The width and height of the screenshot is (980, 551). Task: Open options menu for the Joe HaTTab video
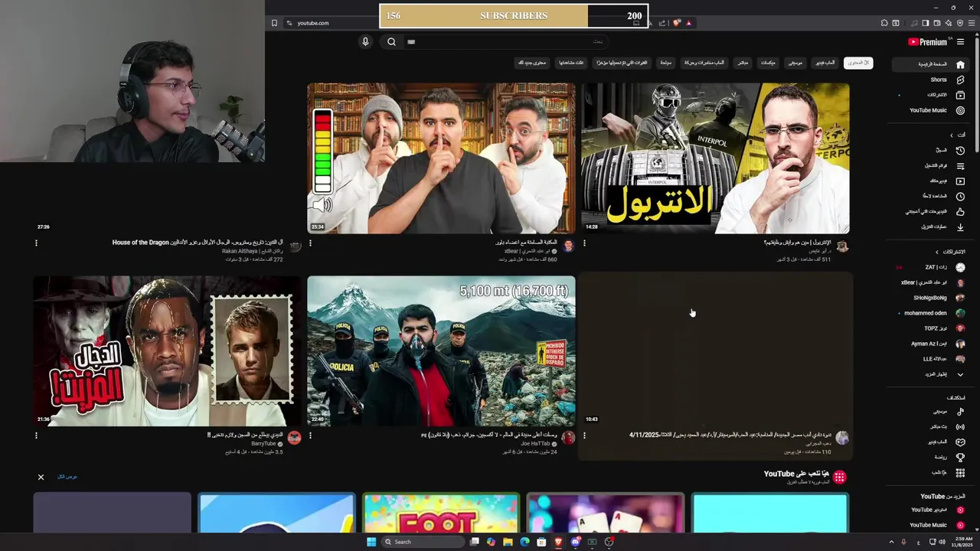(310, 435)
